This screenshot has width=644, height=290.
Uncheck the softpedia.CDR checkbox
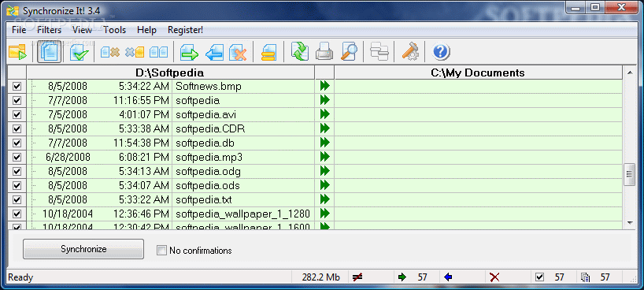click(x=17, y=128)
